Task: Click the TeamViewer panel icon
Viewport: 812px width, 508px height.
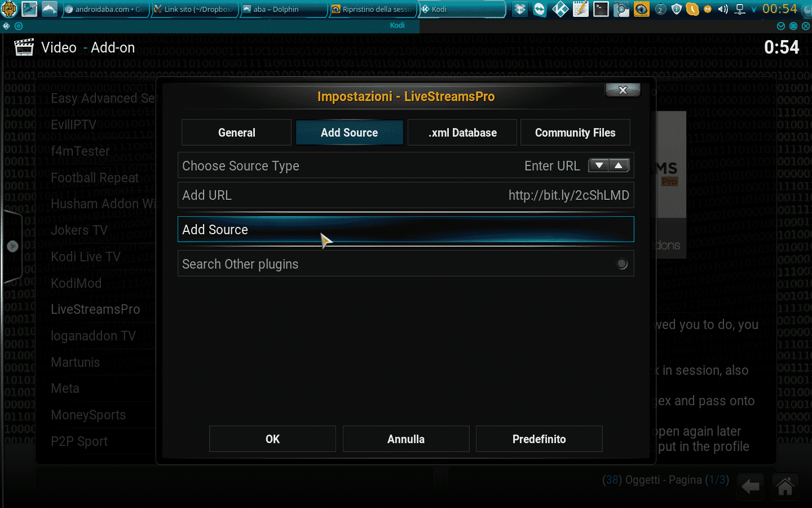Action: [x=540, y=9]
